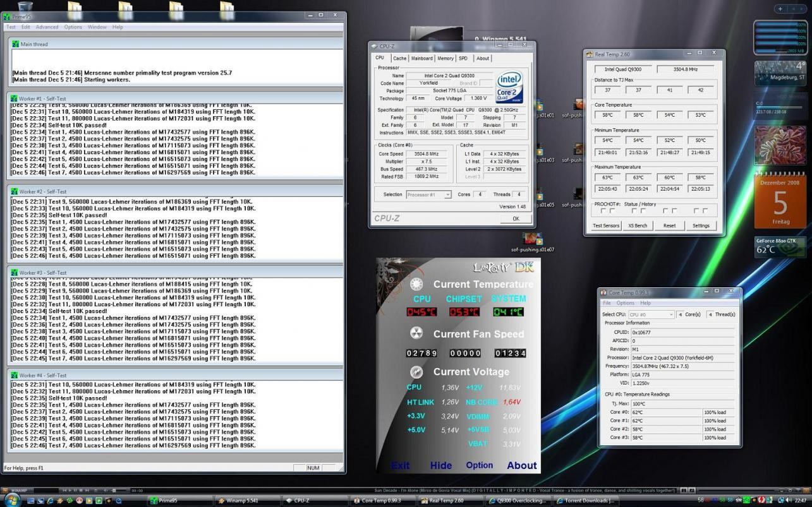This screenshot has height=507, width=812.
Task: Click the C:\ drive usage gadget
Action: coord(780,107)
